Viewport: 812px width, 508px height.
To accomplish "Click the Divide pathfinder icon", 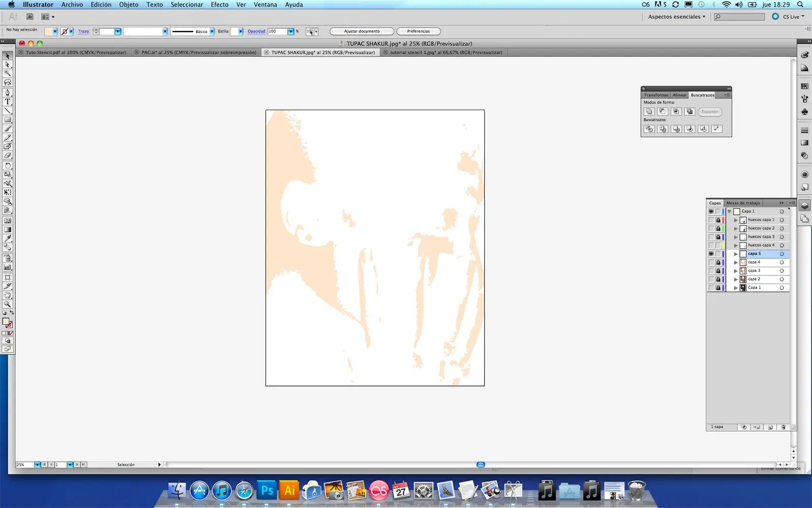I will [x=649, y=129].
